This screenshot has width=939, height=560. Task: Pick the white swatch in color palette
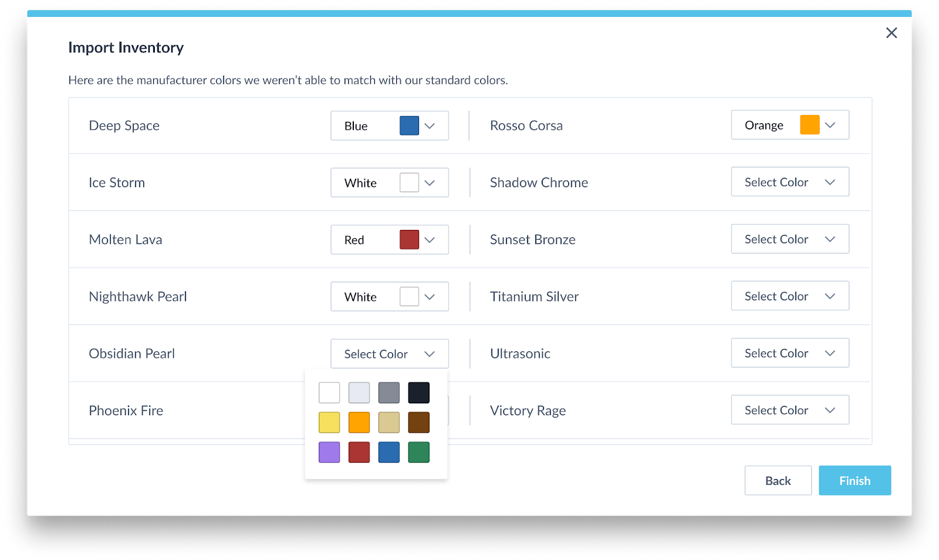pos(329,392)
